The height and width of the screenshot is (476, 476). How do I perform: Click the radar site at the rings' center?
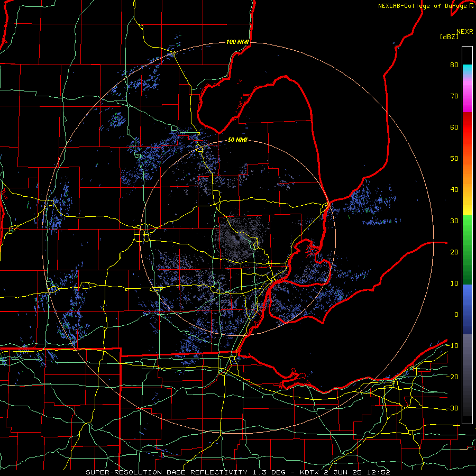[237, 238]
